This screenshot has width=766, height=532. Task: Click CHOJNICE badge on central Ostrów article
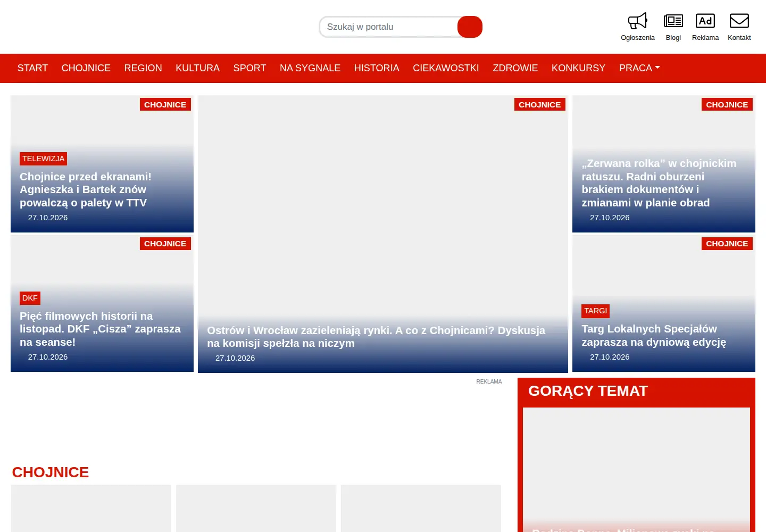(539, 104)
